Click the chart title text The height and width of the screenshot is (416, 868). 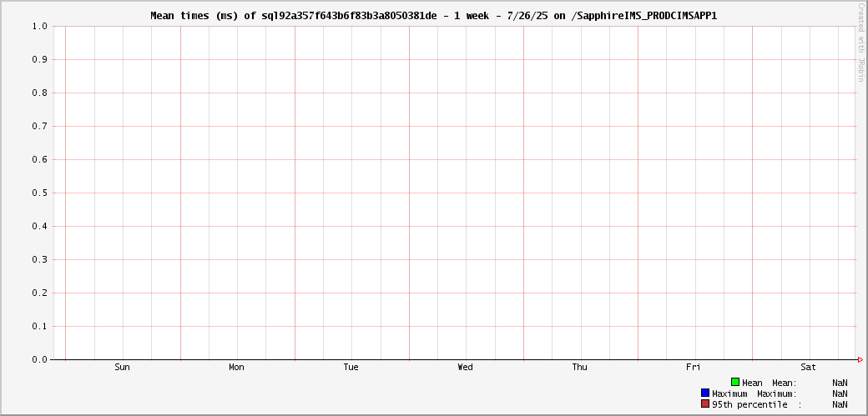433,16
